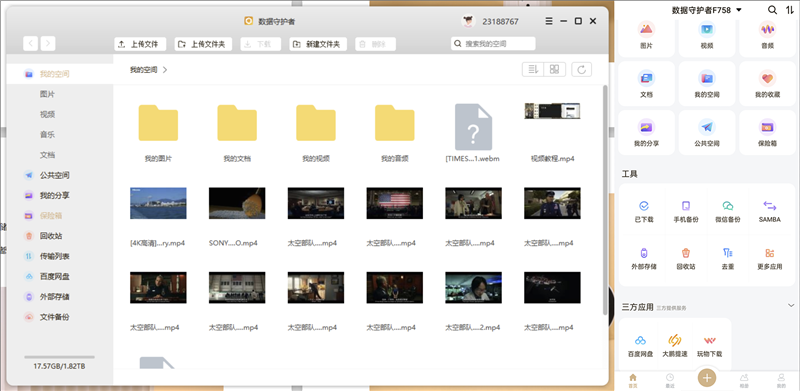Open 大鹏提速 third-party app
The height and width of the screenshot is (391, 800).
tap(674, 346)
